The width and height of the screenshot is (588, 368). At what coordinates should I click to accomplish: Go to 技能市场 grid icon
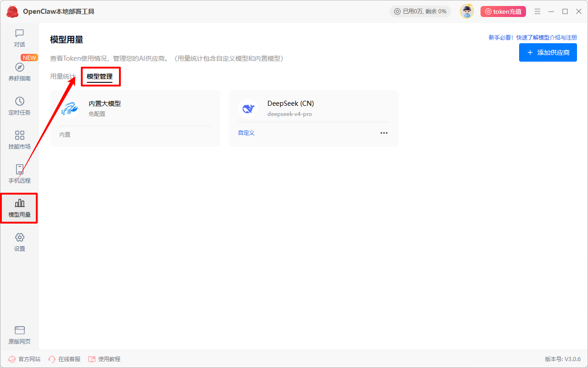tap(19, 135)
